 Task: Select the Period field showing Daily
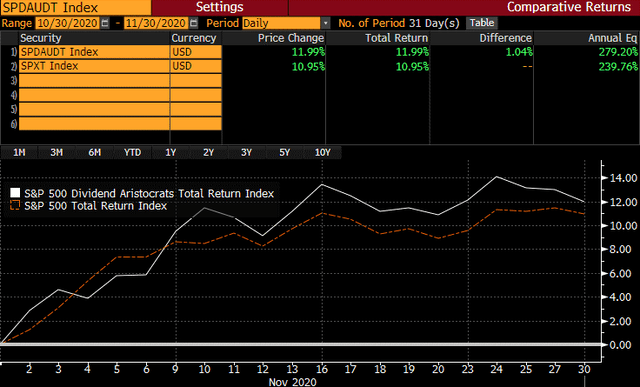(281, 23)
